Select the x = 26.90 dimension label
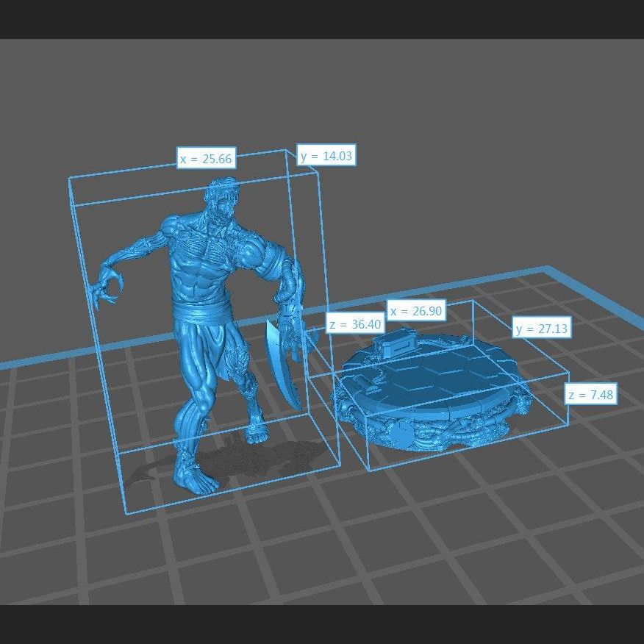This screenshot has height=644, width=644. pyautogui.click(x=416, y=311)
